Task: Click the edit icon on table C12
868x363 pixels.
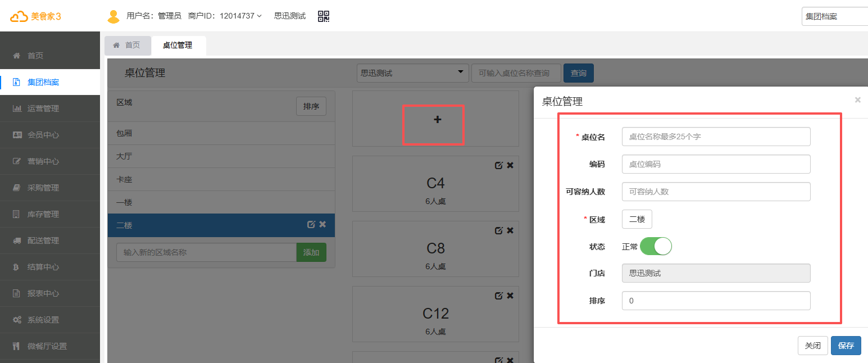Action: tap(498, 296)
